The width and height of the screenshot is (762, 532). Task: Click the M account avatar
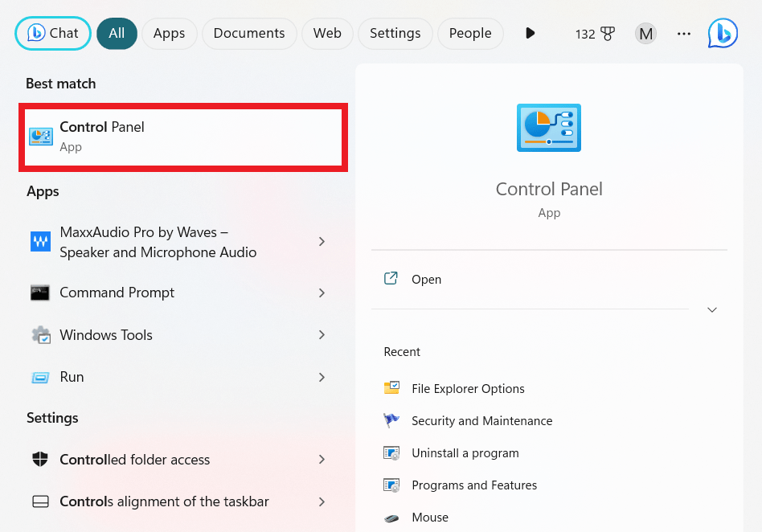coord(645,33)
